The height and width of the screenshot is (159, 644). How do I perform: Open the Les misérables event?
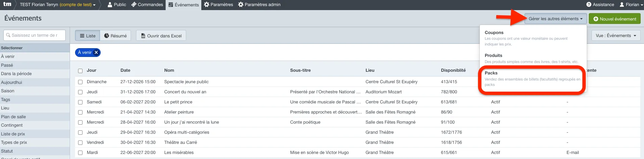[x=179, y=153]
